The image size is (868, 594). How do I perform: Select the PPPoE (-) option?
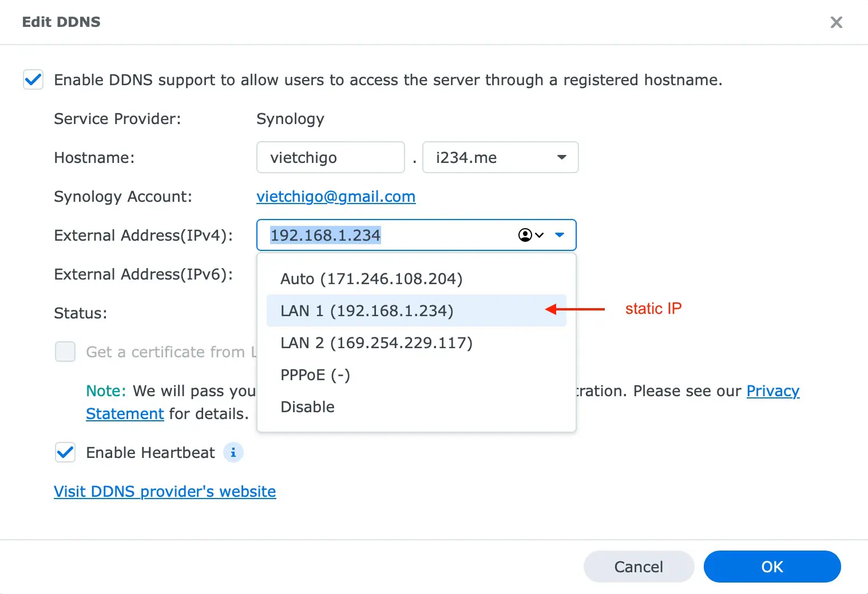point(315,375)
